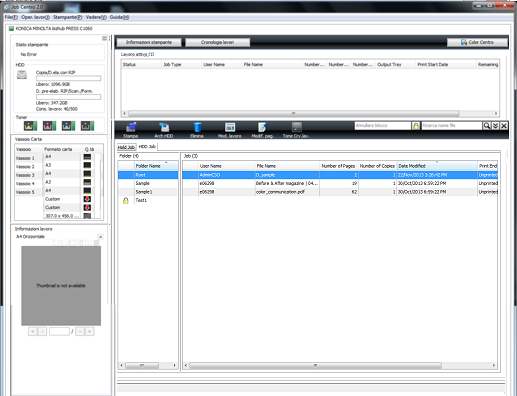Click Vassoio 2 paper quantity icon

[87, 165]
